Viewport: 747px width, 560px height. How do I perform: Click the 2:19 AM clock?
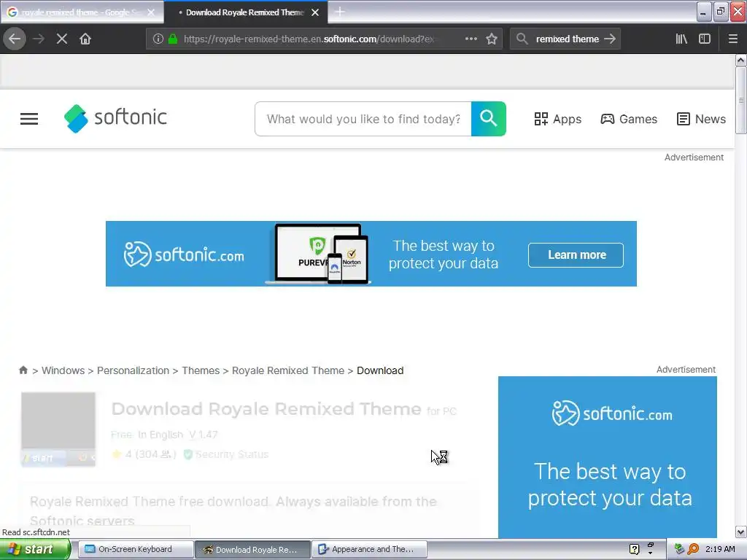pyautogui.click(x=720, y=549)
